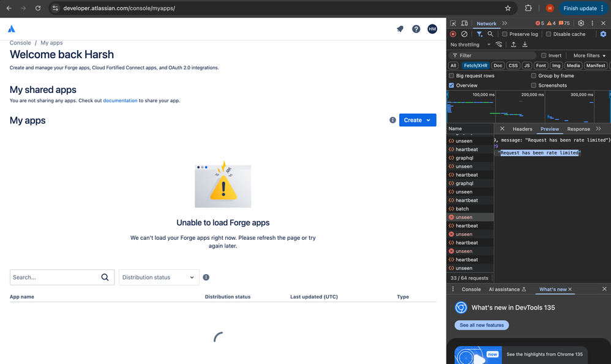Open the notifications feedback megaphone icon
This screenshot has width=611, height=364.
coord(400,29)
